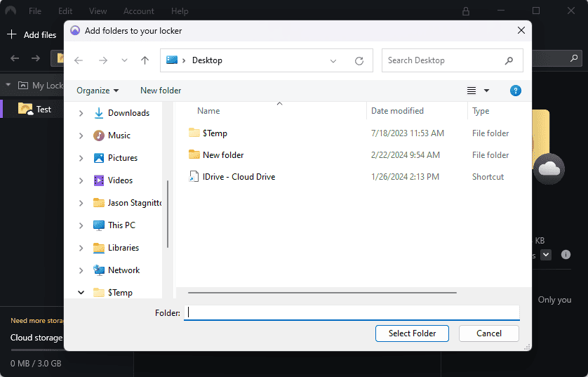Click the horizontal scrollbar in the file list
The height and width of the screenshot is (377, 588).
[323, 293]
